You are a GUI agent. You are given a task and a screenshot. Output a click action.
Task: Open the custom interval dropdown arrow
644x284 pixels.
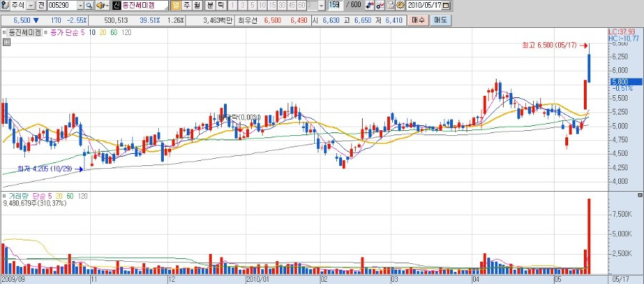(x=321, y=6)
